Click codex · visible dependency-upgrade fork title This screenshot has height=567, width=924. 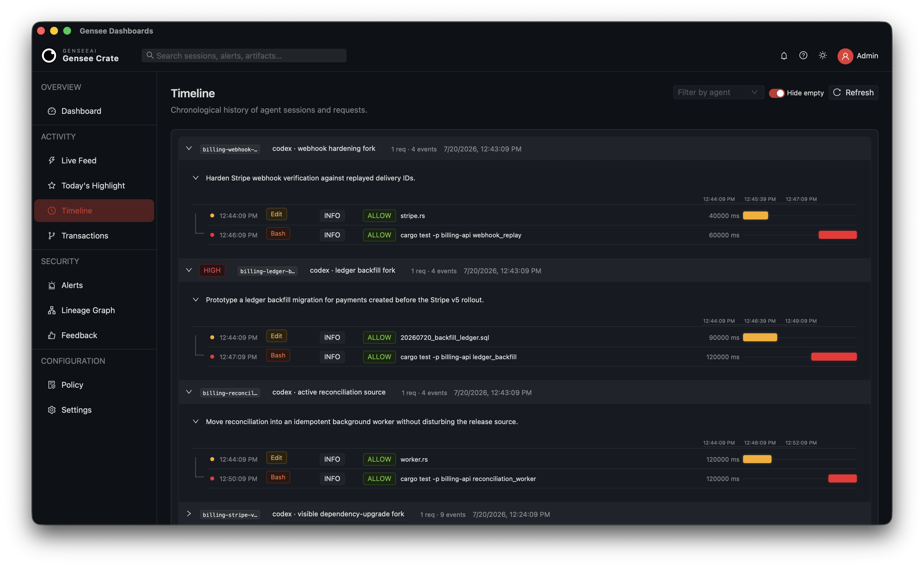338,514
